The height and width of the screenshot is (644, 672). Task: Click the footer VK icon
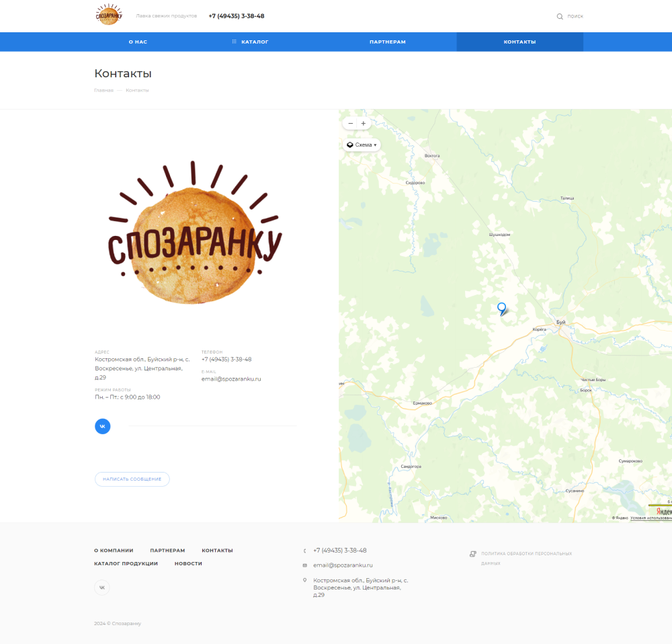coord(102,588)
